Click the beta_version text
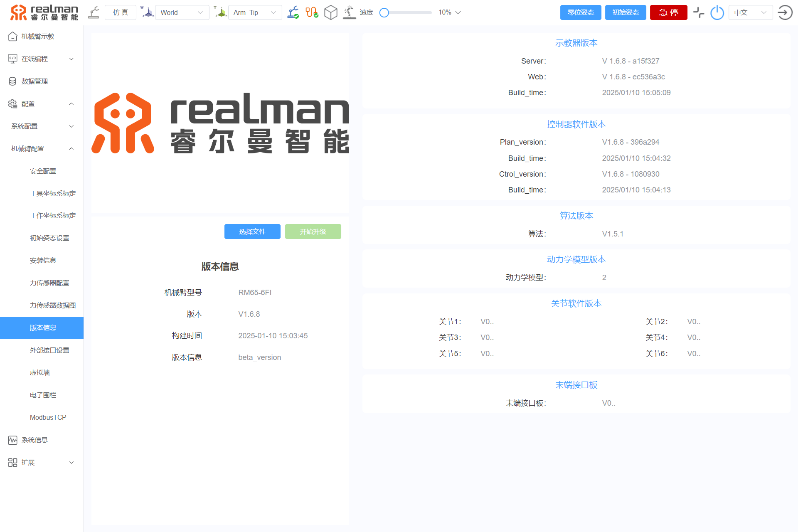The image size is (798, 532). (260, 357)
